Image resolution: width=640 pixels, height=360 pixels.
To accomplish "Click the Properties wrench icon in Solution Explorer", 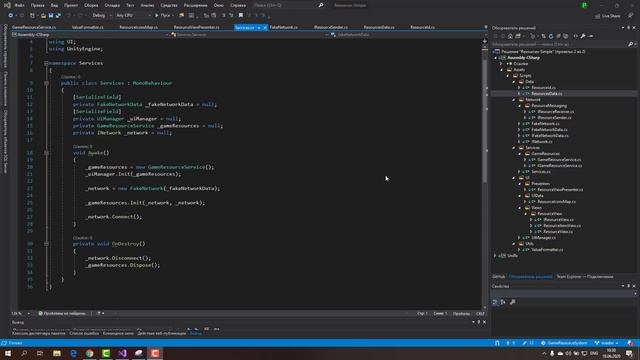I will pyautogui.click(x=583, y=36).
